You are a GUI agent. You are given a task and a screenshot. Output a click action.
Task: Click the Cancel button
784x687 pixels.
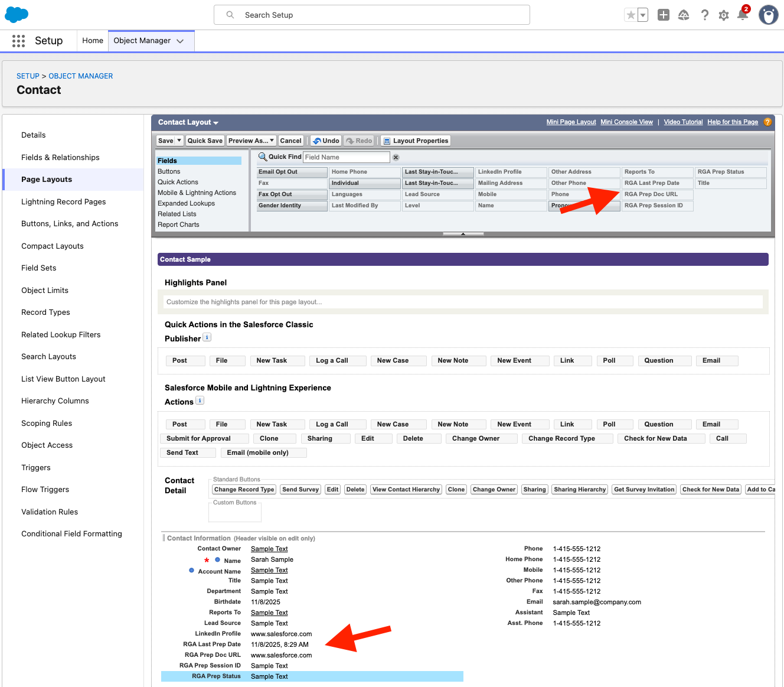pyautogui.click(x=291, y=141)
